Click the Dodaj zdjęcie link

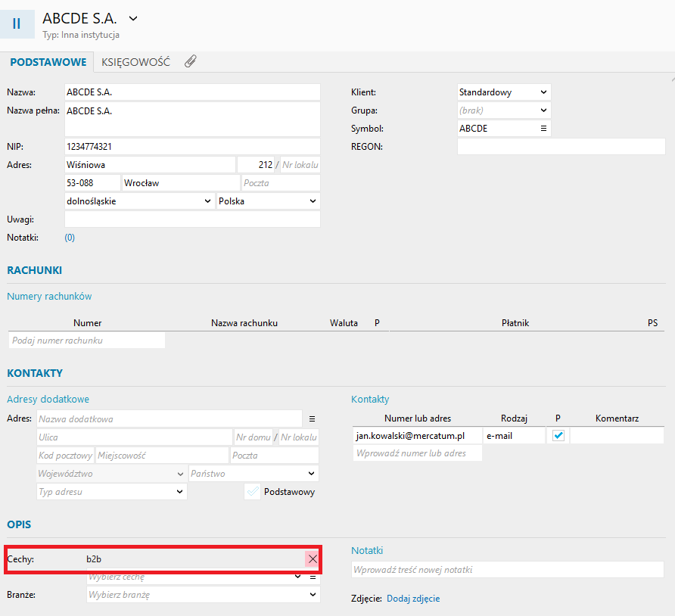412,599
